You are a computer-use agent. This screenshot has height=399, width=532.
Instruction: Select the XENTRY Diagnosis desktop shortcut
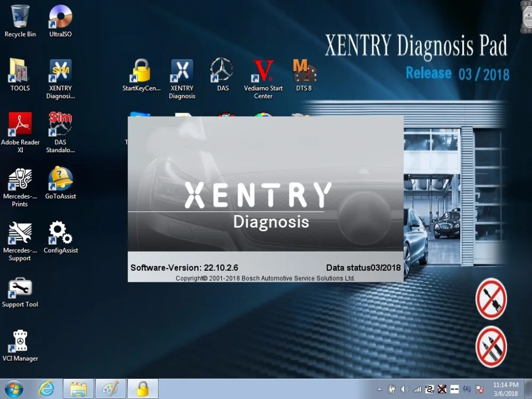click(x=182, y=79)
